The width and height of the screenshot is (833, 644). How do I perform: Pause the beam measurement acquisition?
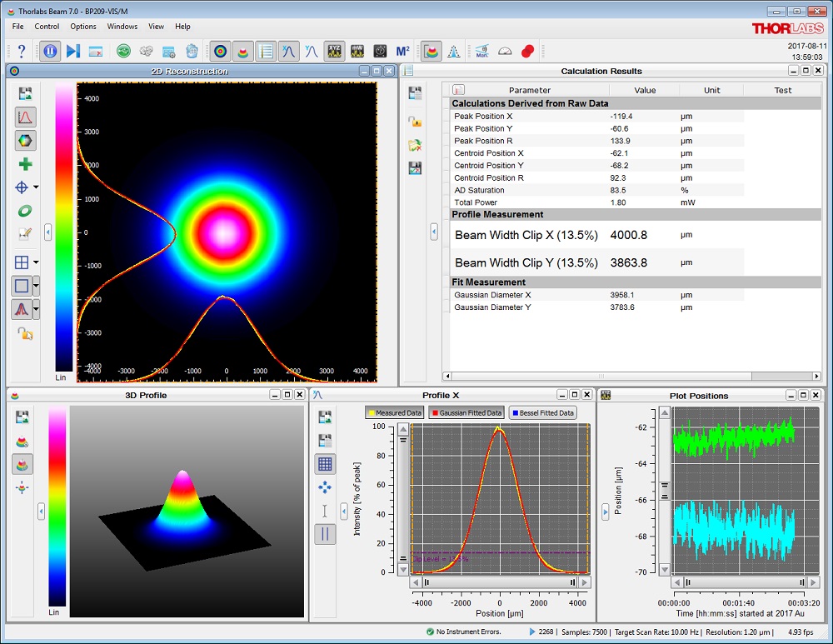pos(49,51)
